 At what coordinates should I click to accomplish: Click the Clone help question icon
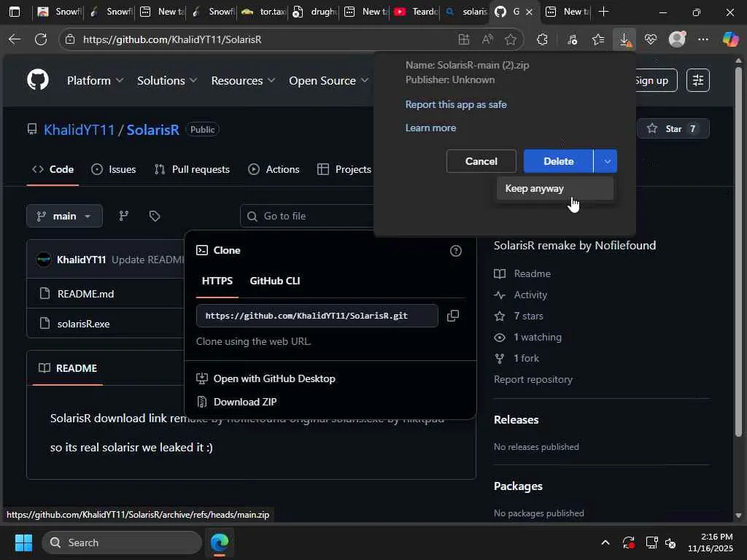pos(456,251)
